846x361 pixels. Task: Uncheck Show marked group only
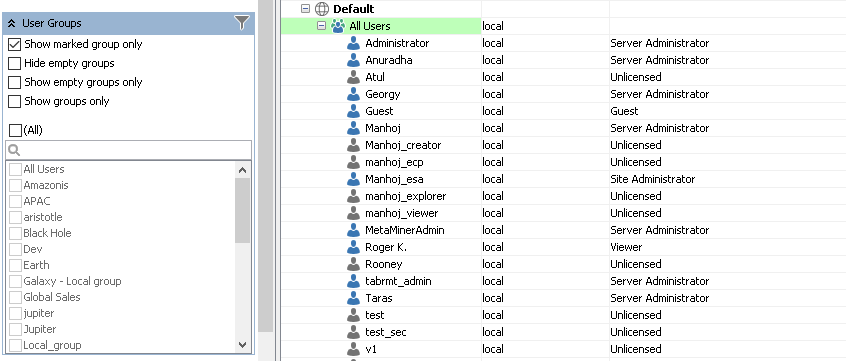pos(15,44)
